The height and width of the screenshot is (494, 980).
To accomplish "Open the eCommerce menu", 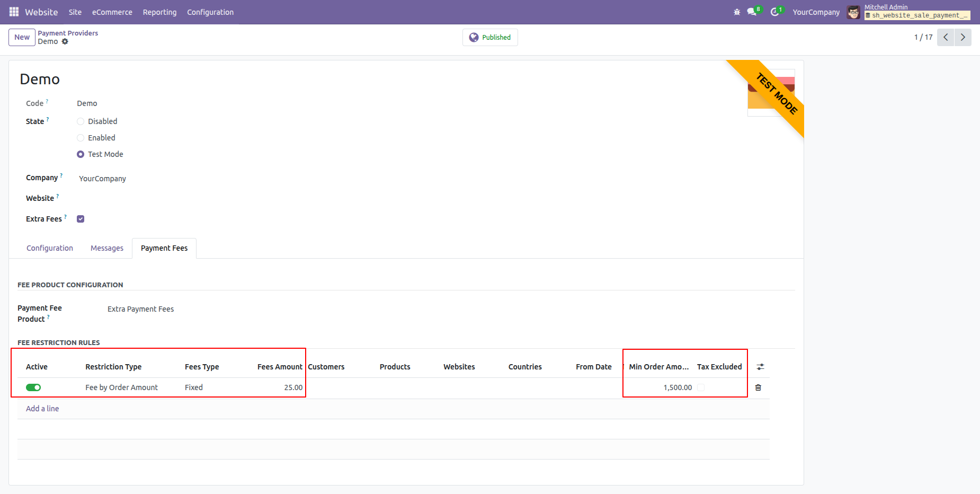I will pyautogui.click(x=112, y=12).
